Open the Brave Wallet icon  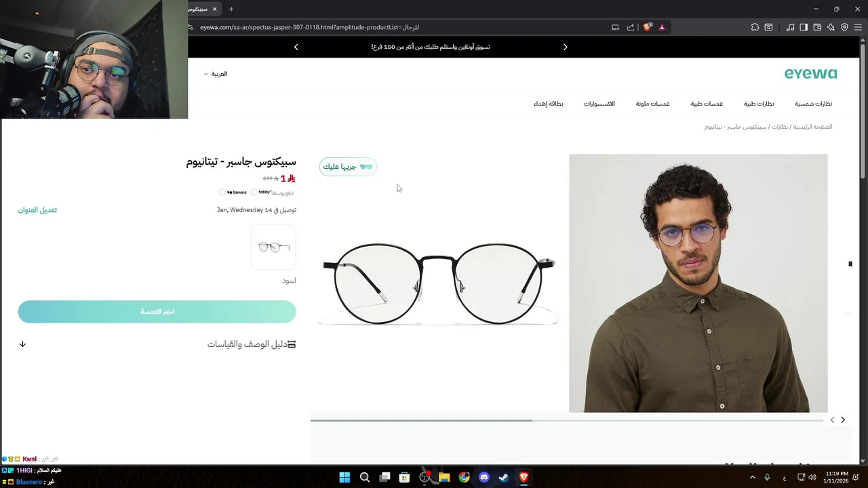817,27
